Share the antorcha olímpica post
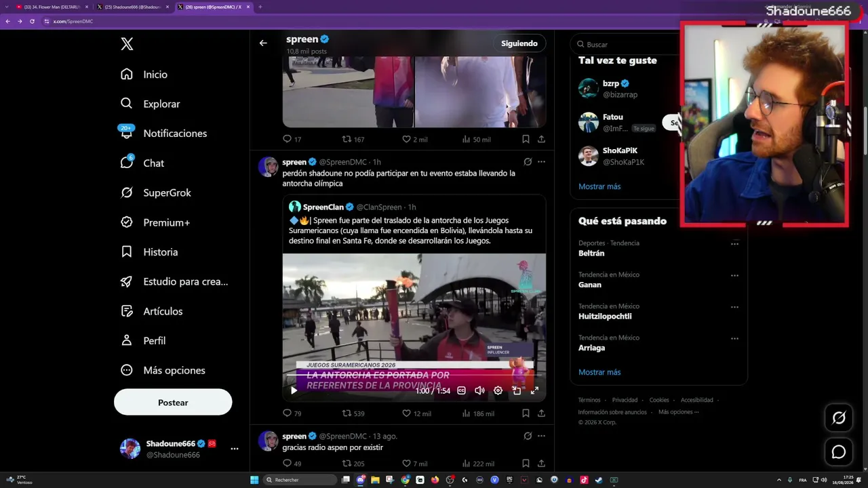The image size is (868, 488). pos(541,413)
